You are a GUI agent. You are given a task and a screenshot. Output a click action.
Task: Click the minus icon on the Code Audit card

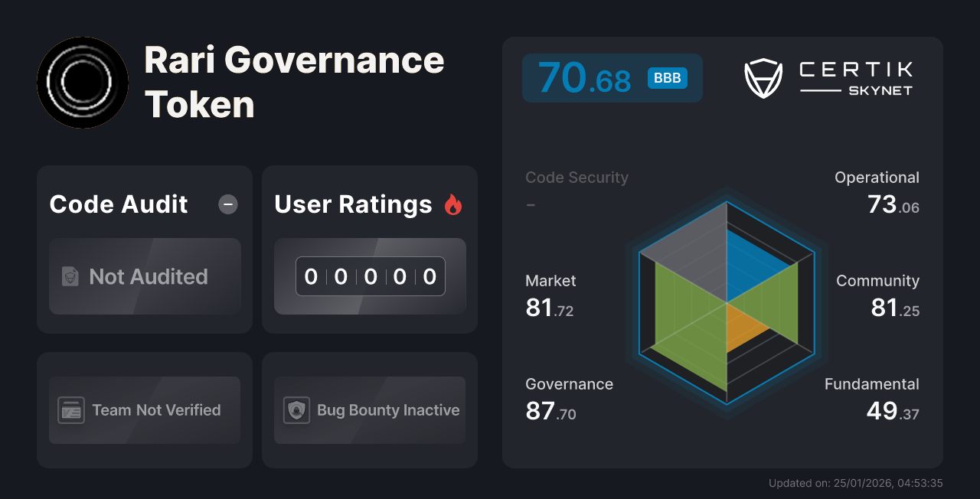point(227,204)
